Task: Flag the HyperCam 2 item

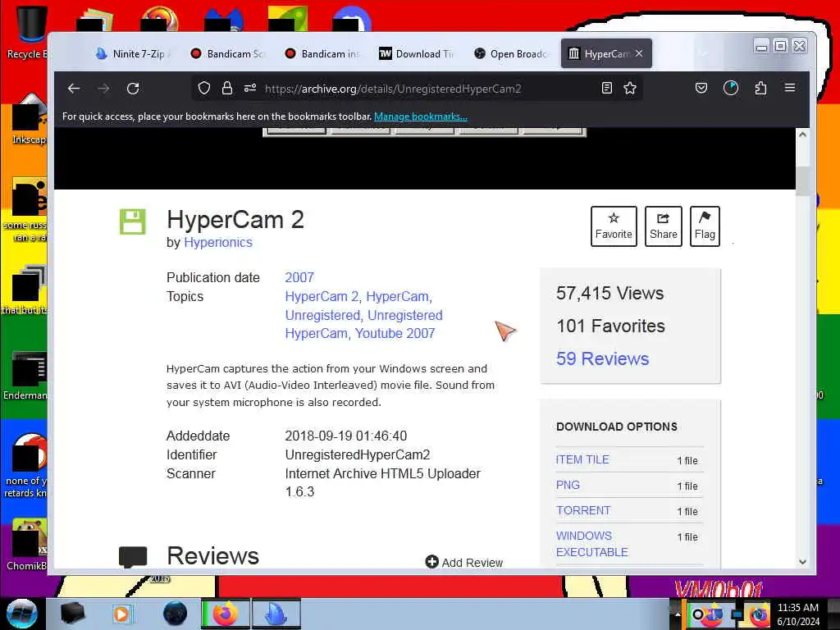Action: click(705, 226)
